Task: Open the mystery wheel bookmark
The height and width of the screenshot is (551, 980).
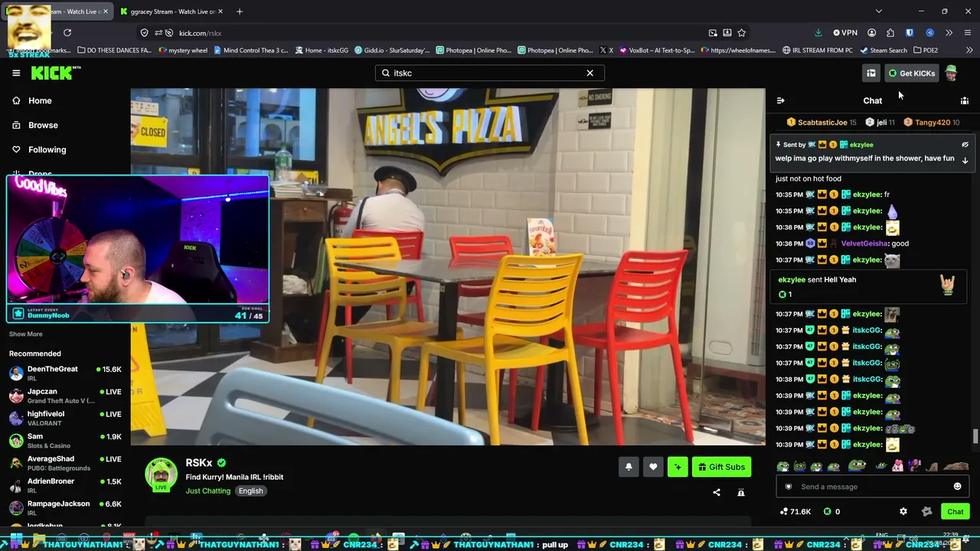Action: pyautogui.click(x=183, y=51)
